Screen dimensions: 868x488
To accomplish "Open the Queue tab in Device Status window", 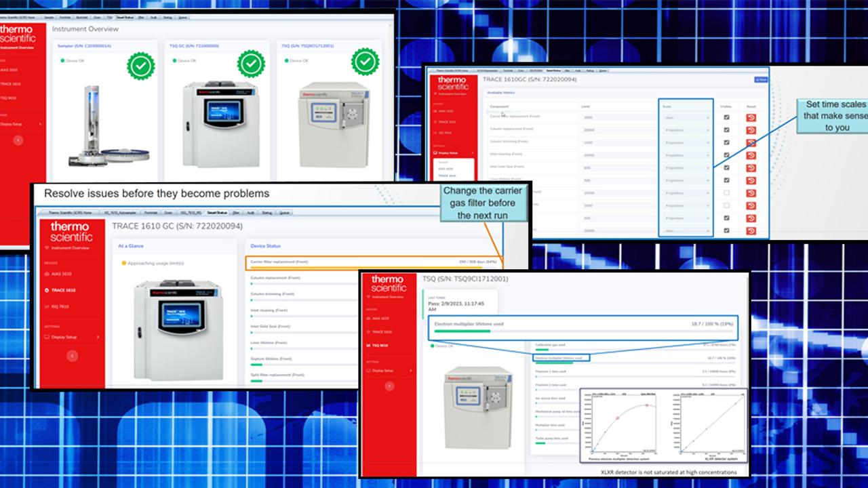I will 284,212.
